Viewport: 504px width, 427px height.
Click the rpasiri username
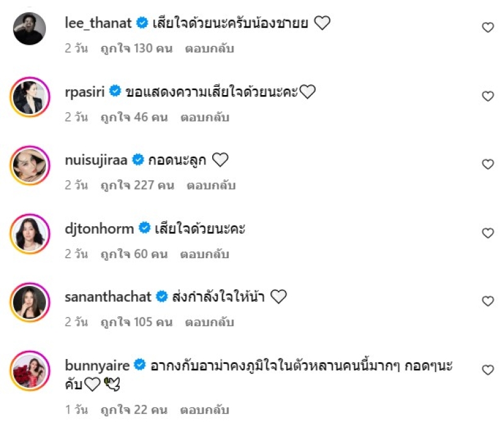[x=86, y=92]
